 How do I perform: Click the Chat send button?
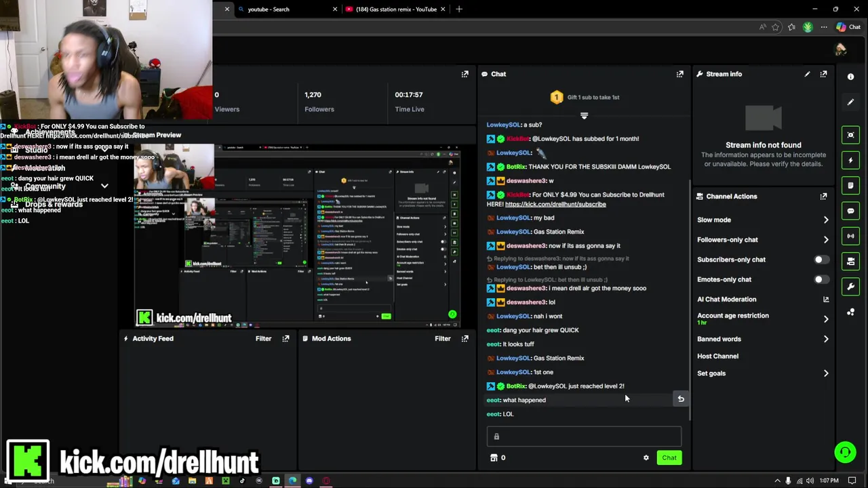(x=669, y=457)
